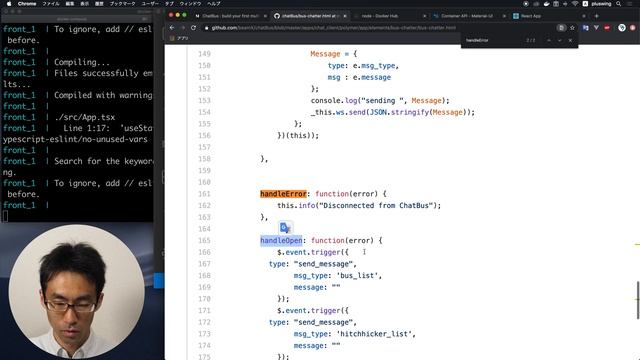Click line number 165

point(204,240)
